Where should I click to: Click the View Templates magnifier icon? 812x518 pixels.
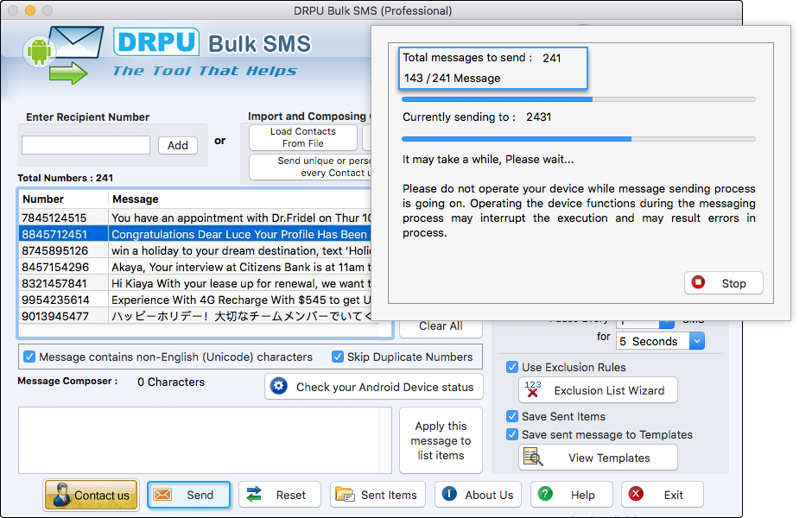533,458
